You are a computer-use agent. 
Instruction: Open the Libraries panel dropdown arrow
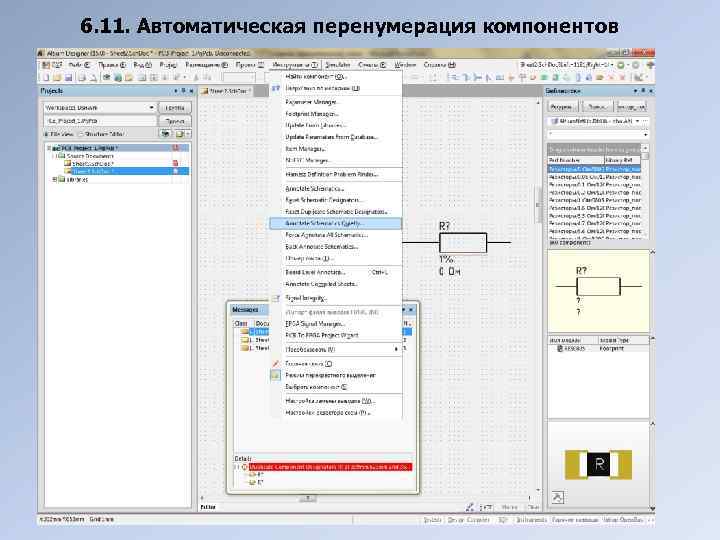tap(636, 91)
